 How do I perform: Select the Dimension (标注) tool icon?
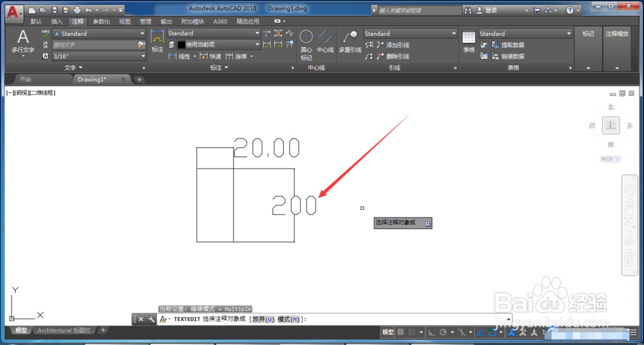click(x=157, y=42)
